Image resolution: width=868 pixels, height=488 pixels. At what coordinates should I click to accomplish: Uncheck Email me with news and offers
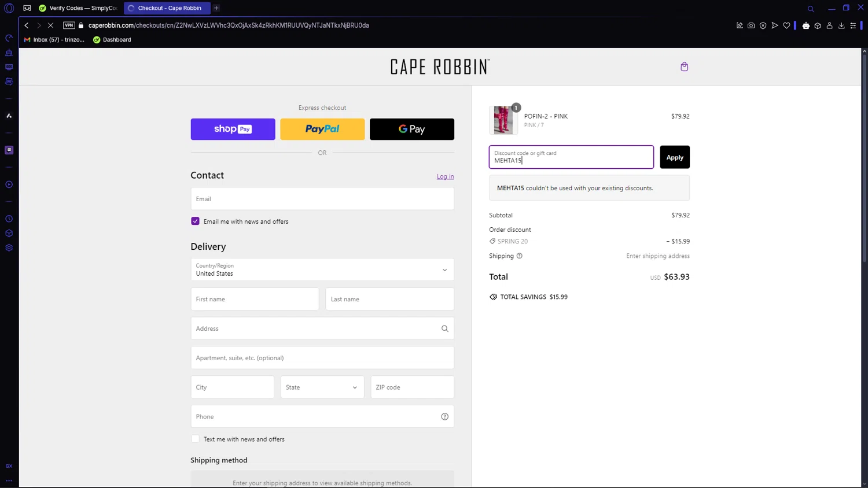[x=195, y=221]
